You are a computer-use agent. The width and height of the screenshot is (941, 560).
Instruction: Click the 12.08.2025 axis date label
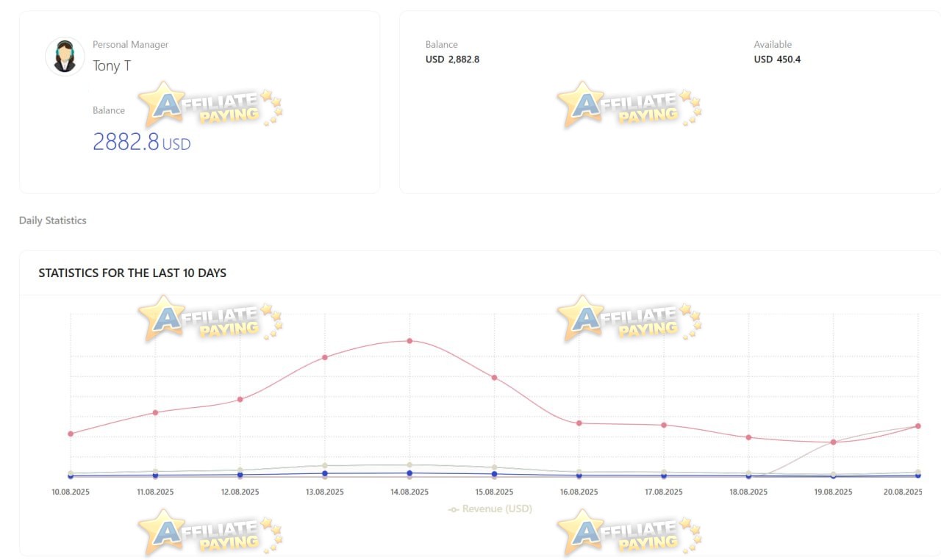point(240,492)
